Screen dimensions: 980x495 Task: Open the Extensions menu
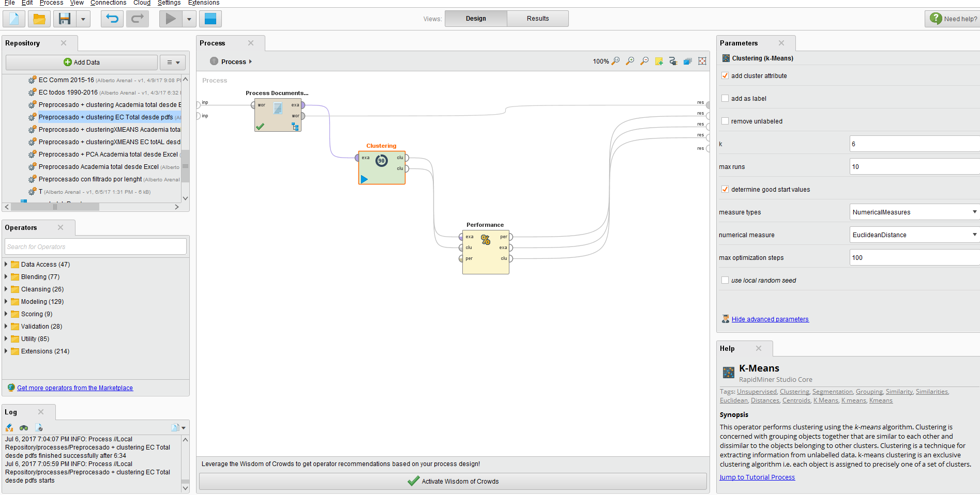tap(203, 3)
